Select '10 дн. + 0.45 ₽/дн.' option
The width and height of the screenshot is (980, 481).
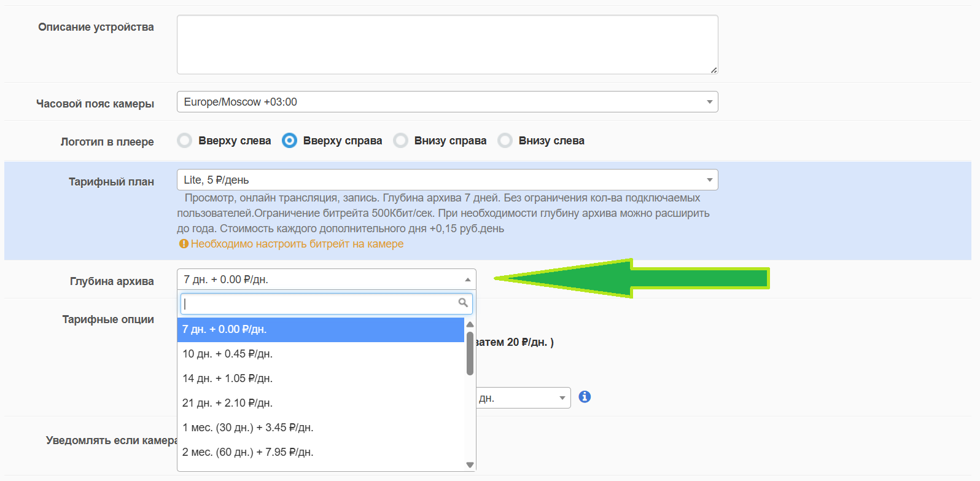click(321, 354)
